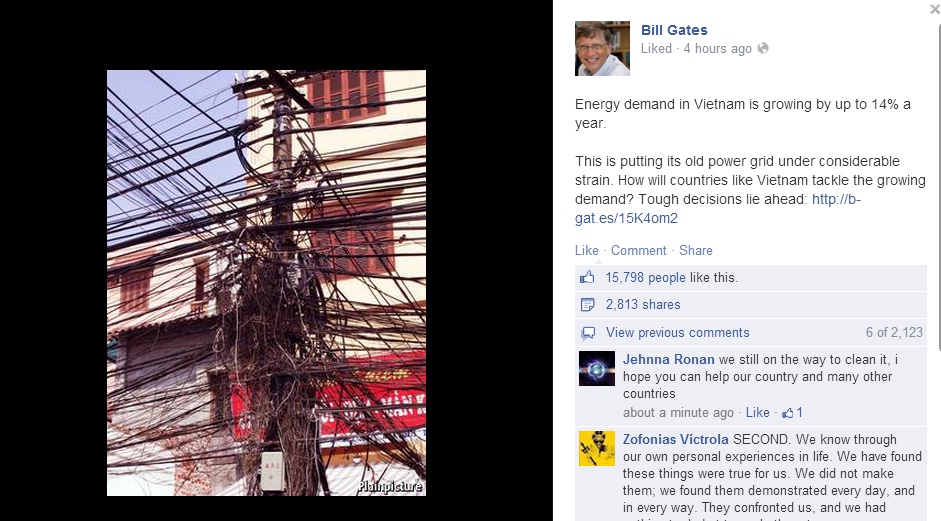
Task: Click the comment bubble icon
Action: 588,333
